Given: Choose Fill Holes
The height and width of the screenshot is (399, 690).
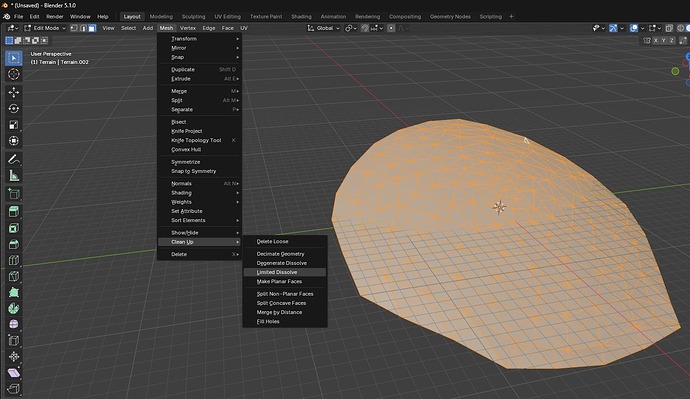Looking at the screenshot, I should (x=285, y=322).
